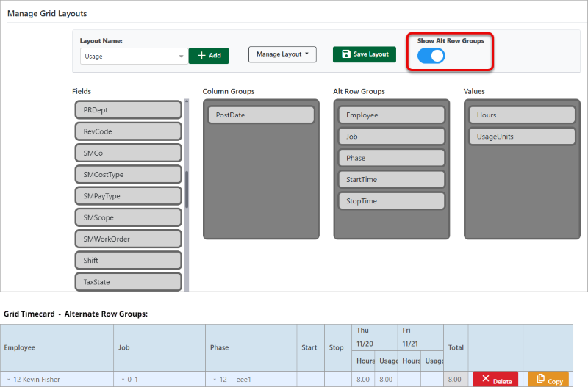
Task: Click the orange Copy button
Action: coord(548,380)
